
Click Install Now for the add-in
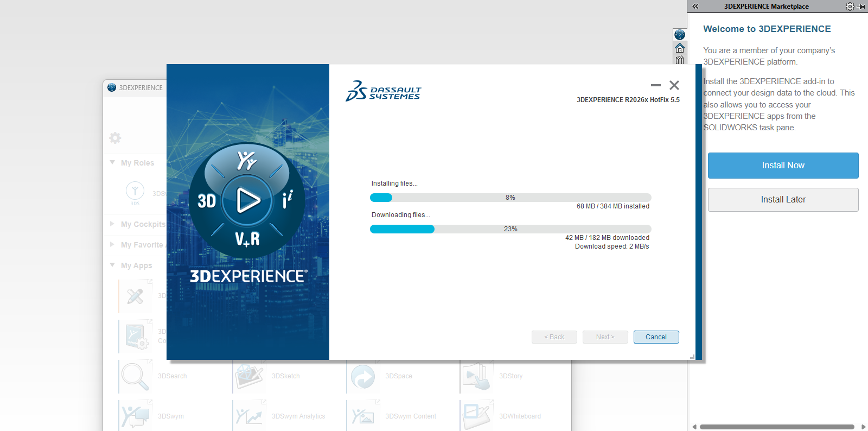click(783, 166)
